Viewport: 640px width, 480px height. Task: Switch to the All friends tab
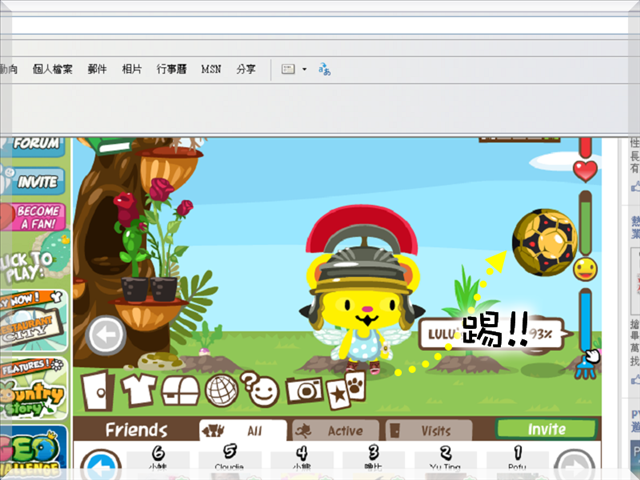click(x=243, y=430)
